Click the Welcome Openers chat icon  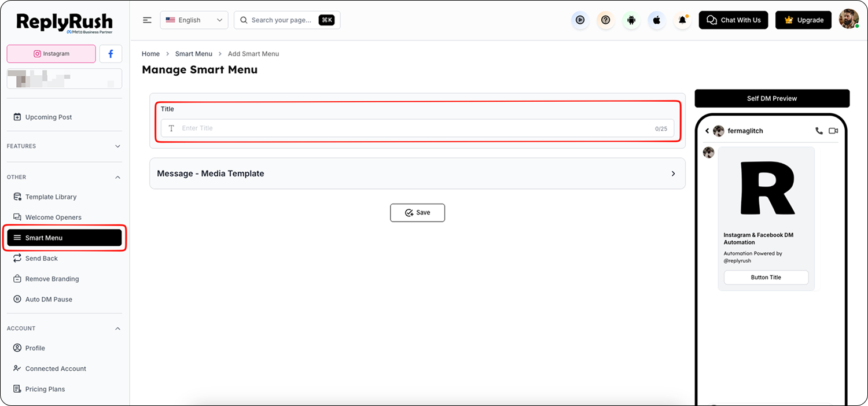17,217
